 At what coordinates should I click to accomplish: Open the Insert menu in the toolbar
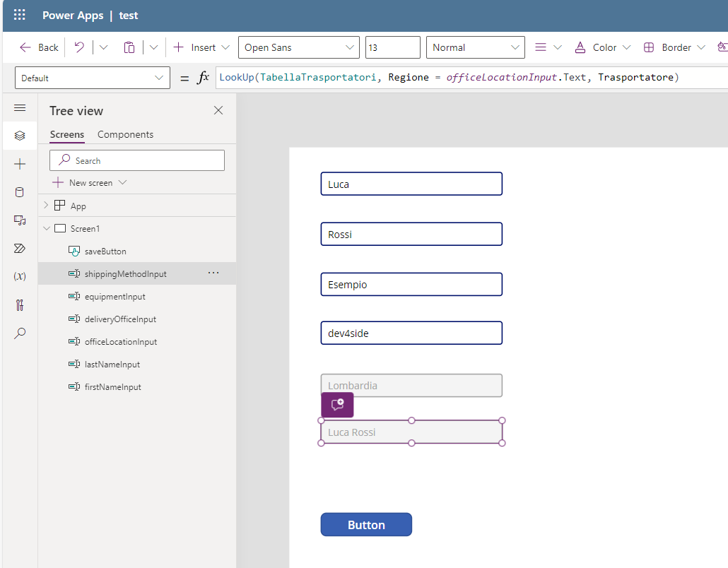(201, 47)
